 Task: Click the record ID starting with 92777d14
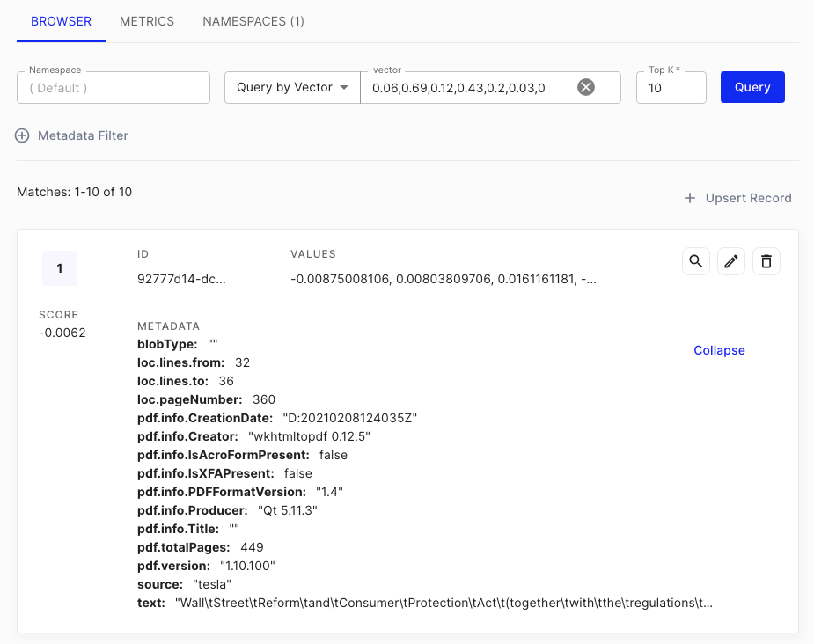pos(181,280)
